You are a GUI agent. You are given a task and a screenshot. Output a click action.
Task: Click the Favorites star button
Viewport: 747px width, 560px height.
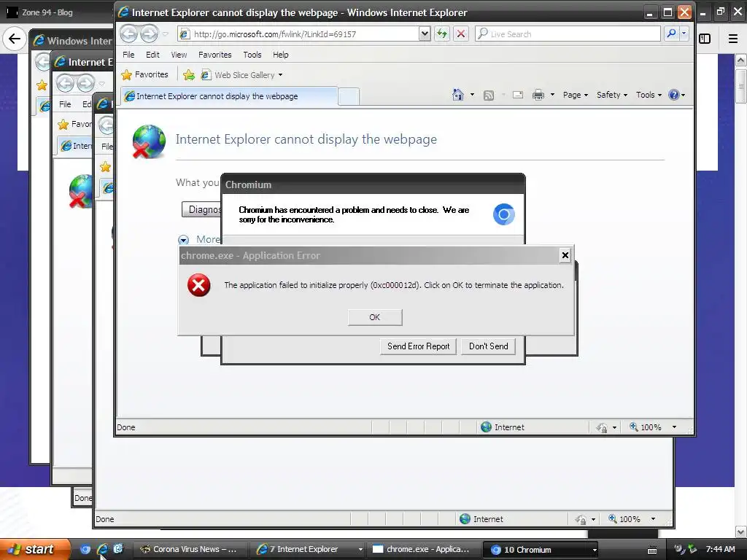(145, 75)
